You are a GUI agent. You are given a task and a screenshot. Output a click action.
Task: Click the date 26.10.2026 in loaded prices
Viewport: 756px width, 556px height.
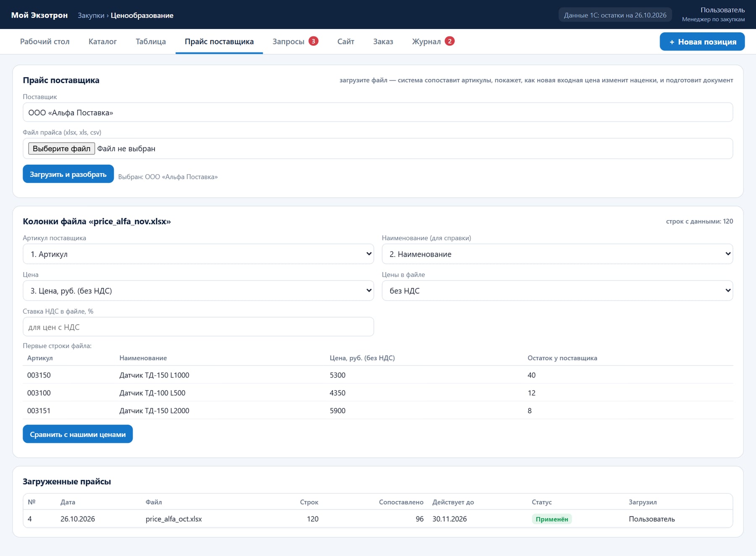[x=78, y=519]
